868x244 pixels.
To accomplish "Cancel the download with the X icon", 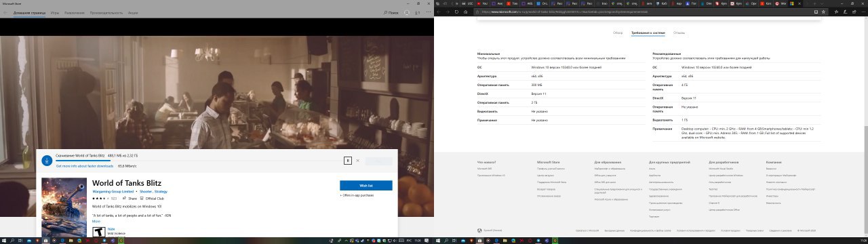I will click(x=358, y=161).
